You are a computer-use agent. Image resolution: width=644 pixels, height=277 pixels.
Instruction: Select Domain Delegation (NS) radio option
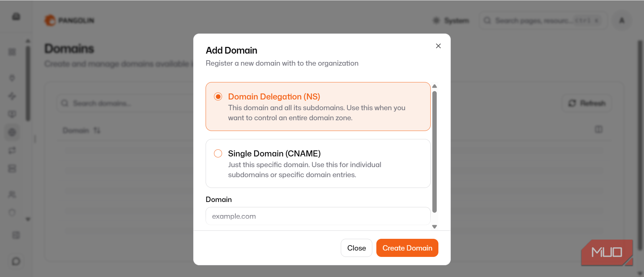click(218, 97)
